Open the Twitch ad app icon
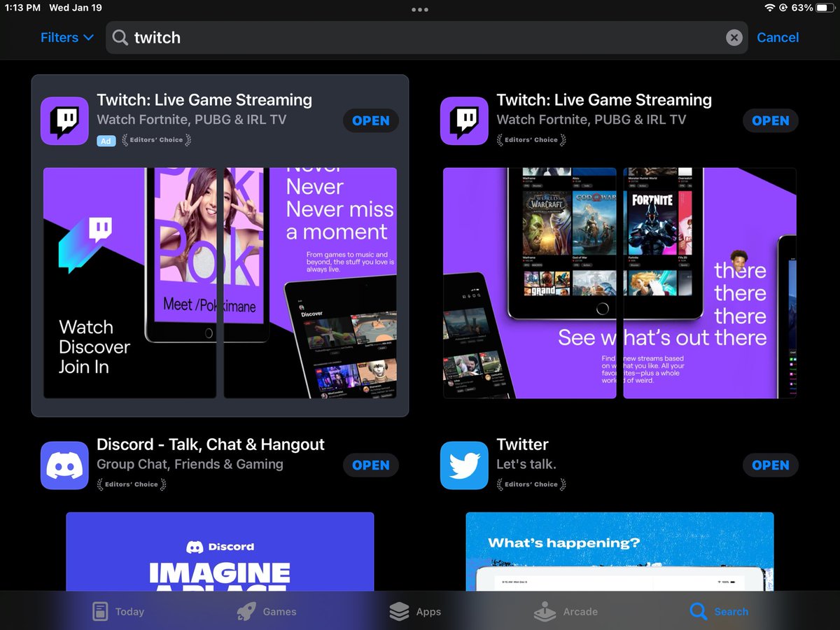Viewport: 840px width, 630px height. (x=64, y=120)
